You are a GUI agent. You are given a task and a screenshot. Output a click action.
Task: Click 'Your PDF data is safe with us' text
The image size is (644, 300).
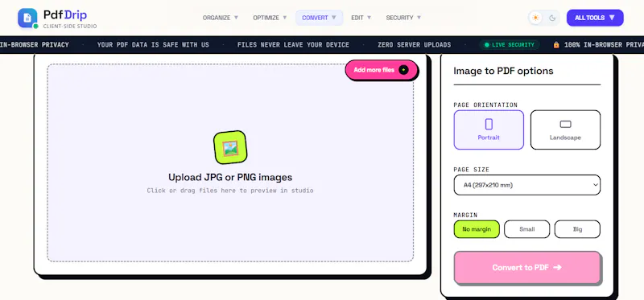click(153, 45)
